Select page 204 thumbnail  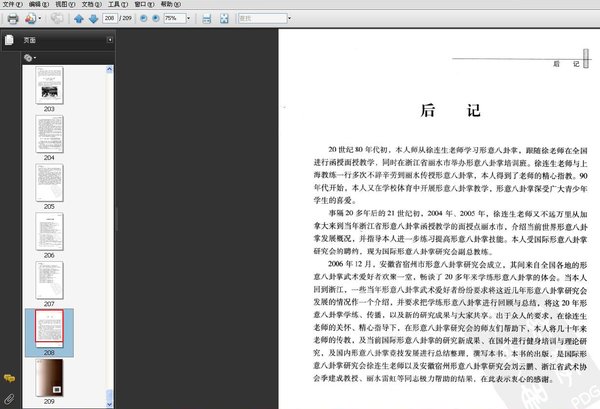click(x=49, y=134)
